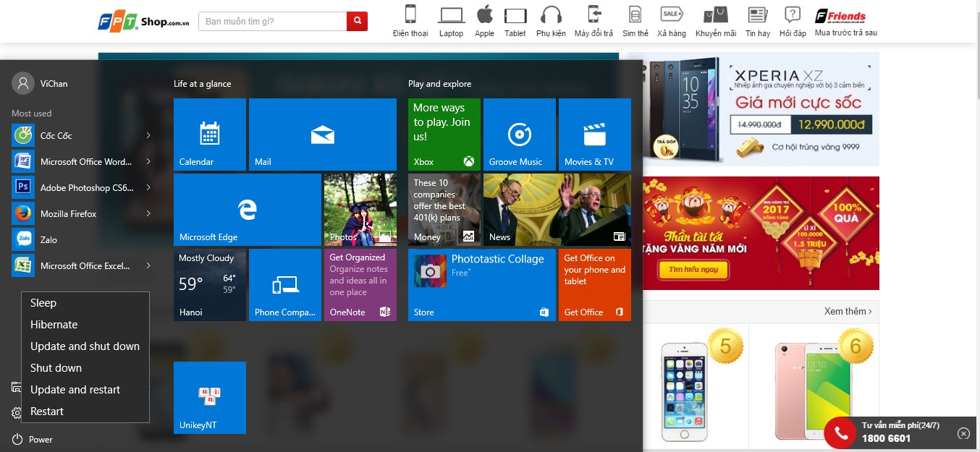
Task: Open the Calendar tile
Action: click(x=210, y=135)
